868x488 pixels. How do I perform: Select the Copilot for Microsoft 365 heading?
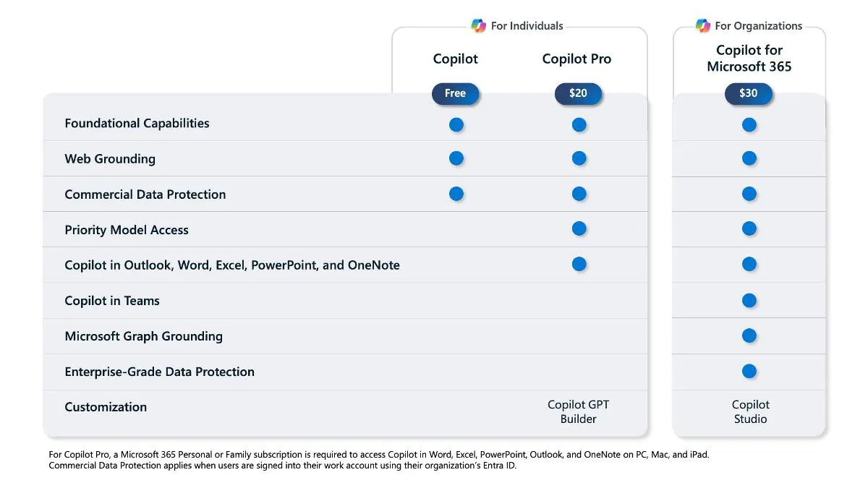pyautogui.click(x=749, y=59)
